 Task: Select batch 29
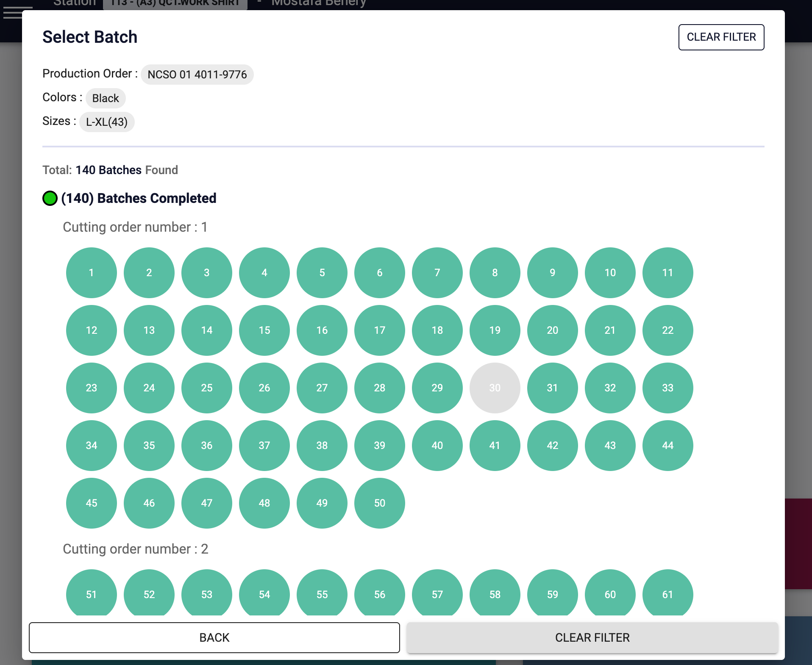[437, 388]
